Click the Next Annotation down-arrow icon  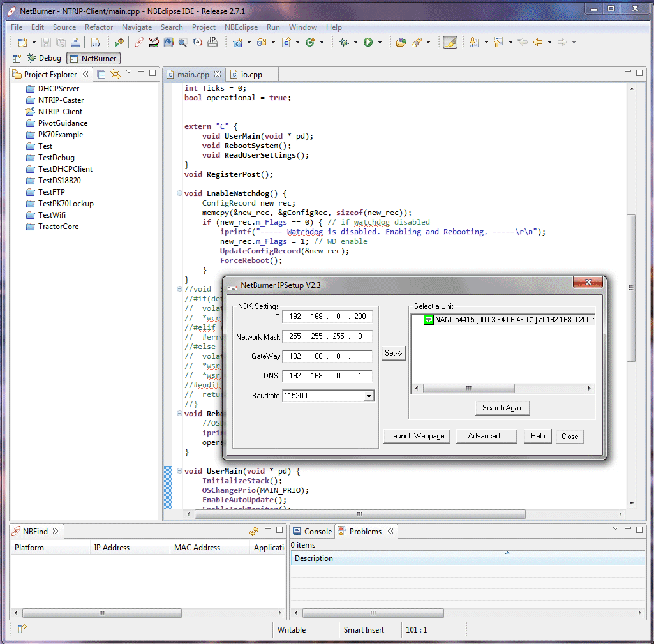[x=473, y=42]
